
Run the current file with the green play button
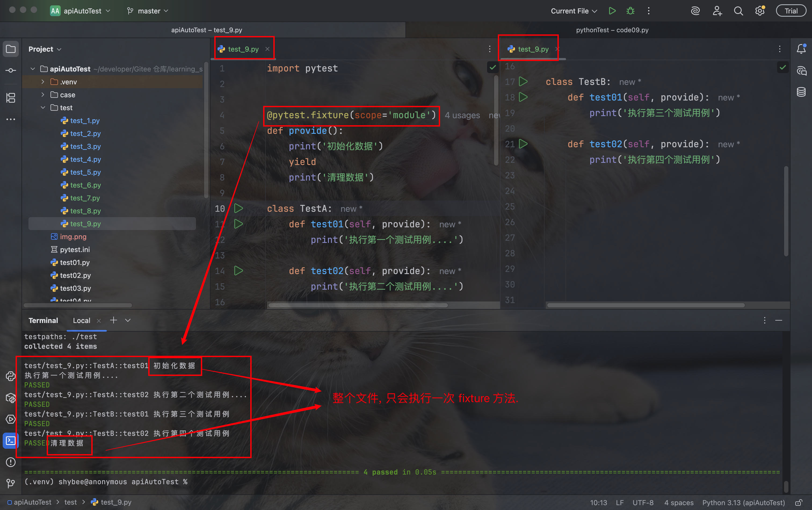point(612,11)
